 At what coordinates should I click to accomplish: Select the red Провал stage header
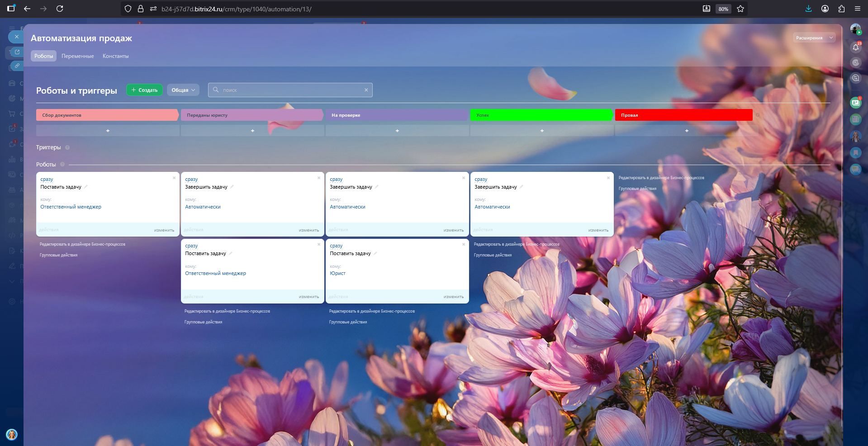tap(683, 115)
